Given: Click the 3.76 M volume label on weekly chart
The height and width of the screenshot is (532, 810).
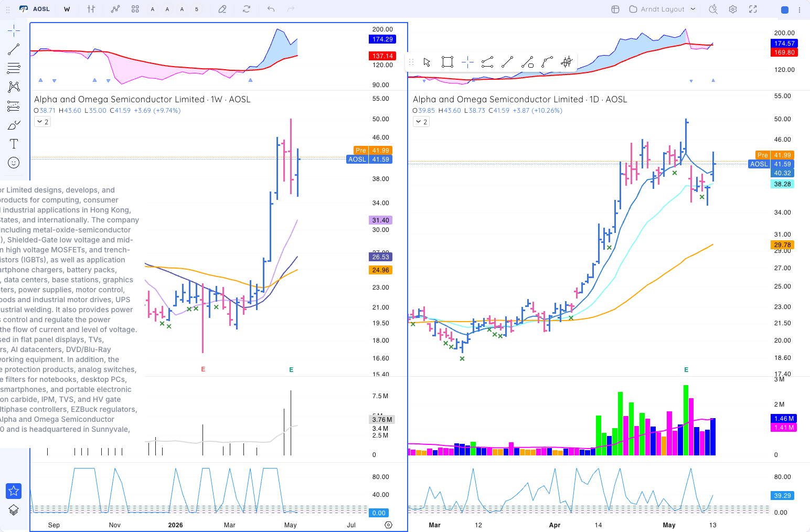Looking at the screenshot, I should point(382,420).
